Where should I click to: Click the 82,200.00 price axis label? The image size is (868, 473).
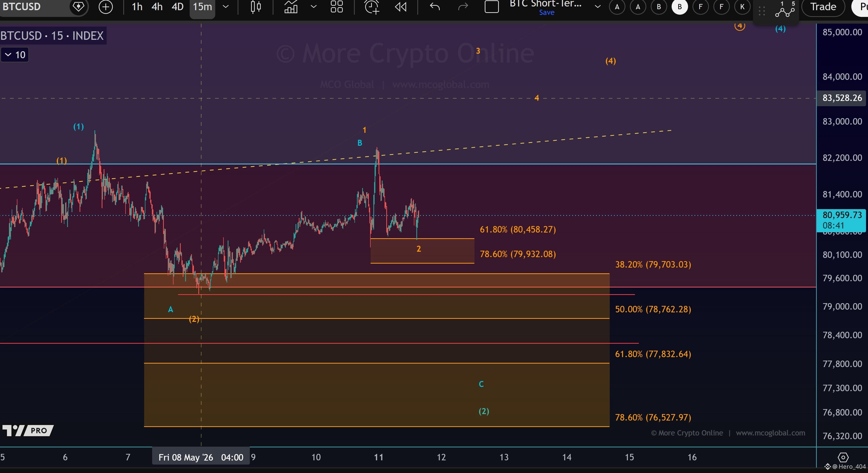tap(842, 158)
